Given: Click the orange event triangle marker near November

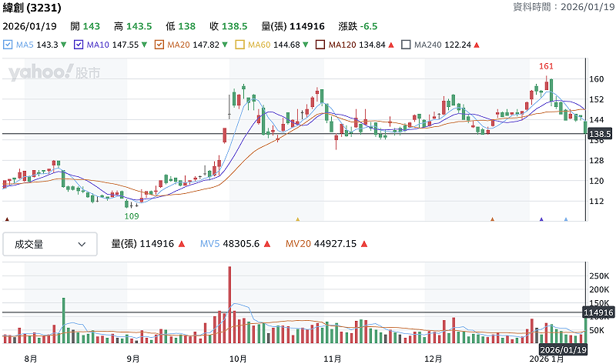Looking at the screenshot, I should [x=298, y=219].
